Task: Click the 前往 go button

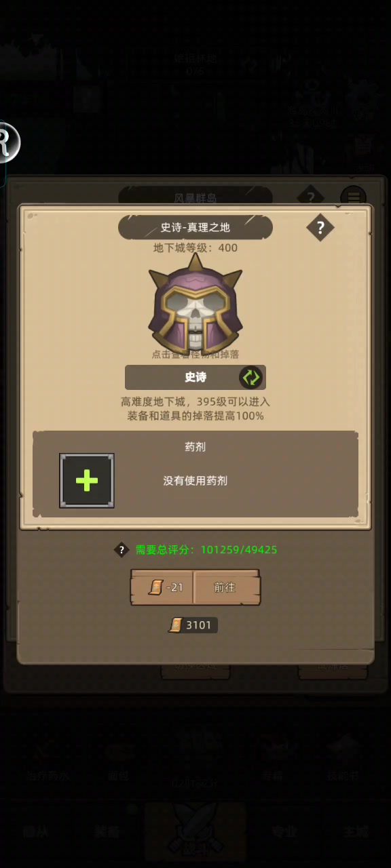Action: click(x=225, y=588)
